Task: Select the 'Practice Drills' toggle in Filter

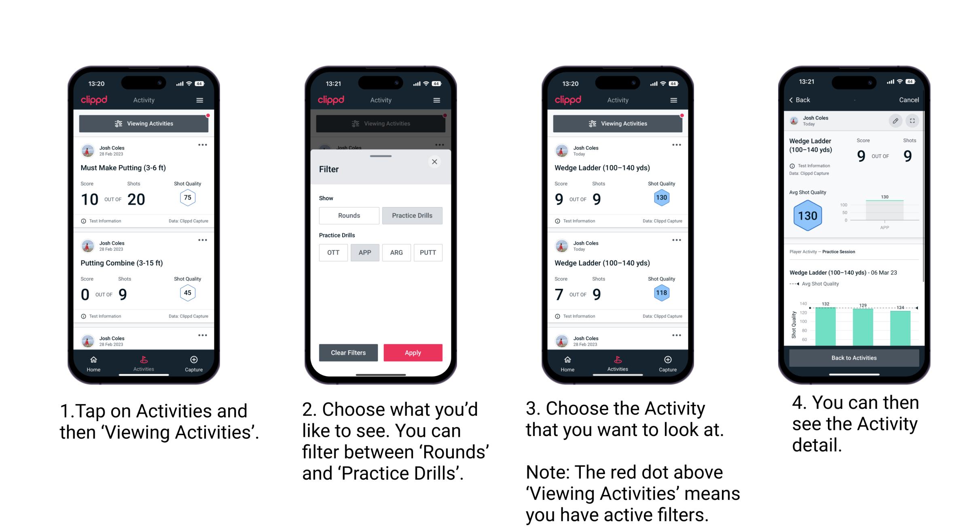Action: point(411,216)
